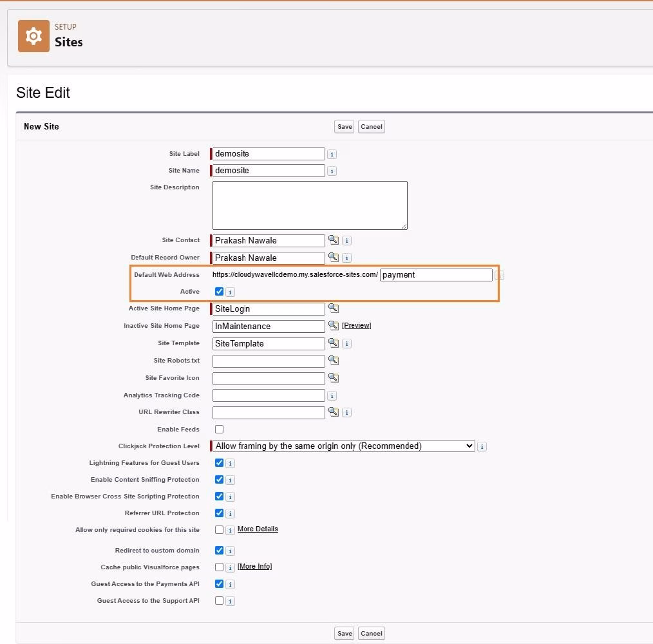Uncheck the Active checkbox
653x644 pixels.
coord(219,291)
